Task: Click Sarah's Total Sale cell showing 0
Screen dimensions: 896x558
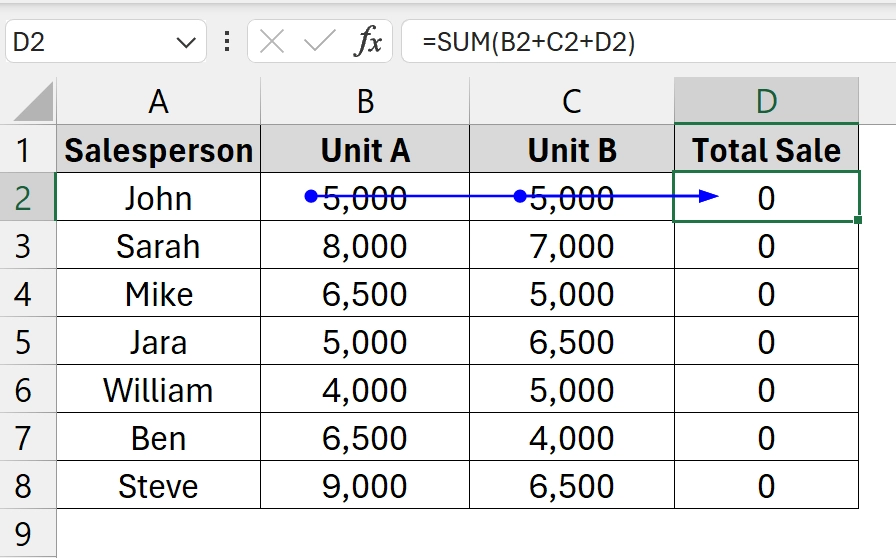Action: pyautogui.click(x=766, y=245)
